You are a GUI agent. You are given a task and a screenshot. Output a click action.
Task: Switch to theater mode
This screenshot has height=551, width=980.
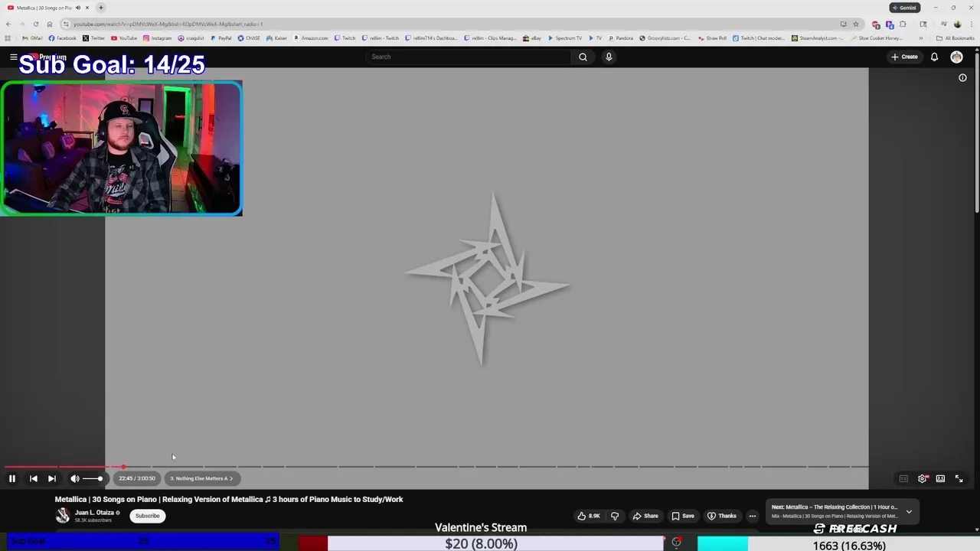point(940,478)
